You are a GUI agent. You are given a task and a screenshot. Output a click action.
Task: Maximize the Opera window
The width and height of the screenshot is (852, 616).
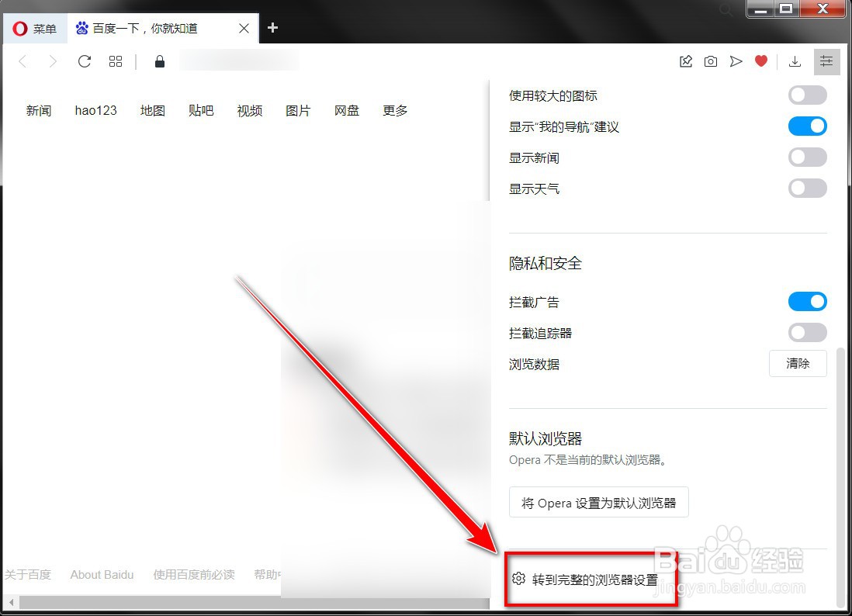[786, 9]
